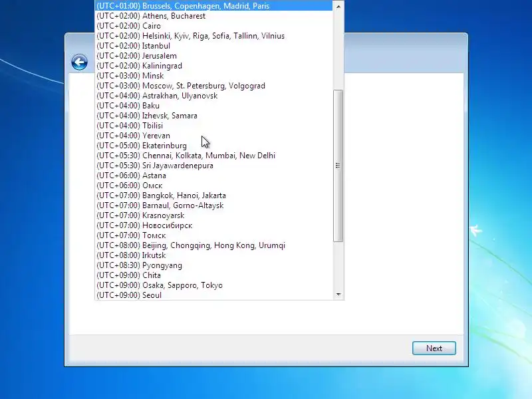The image size is (532, 399).
Task: Pick the Томск time zone
Action: (x=213, y=235)
